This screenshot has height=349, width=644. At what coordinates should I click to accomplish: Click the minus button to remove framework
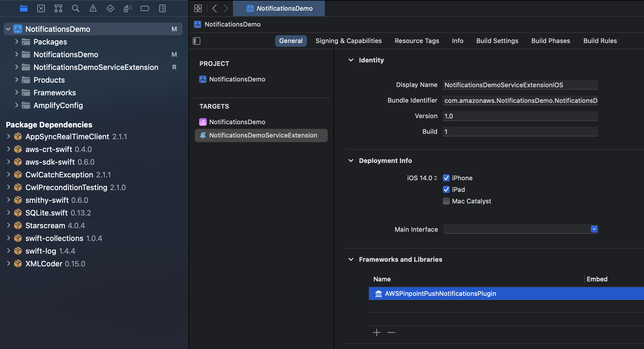[391, 333]
